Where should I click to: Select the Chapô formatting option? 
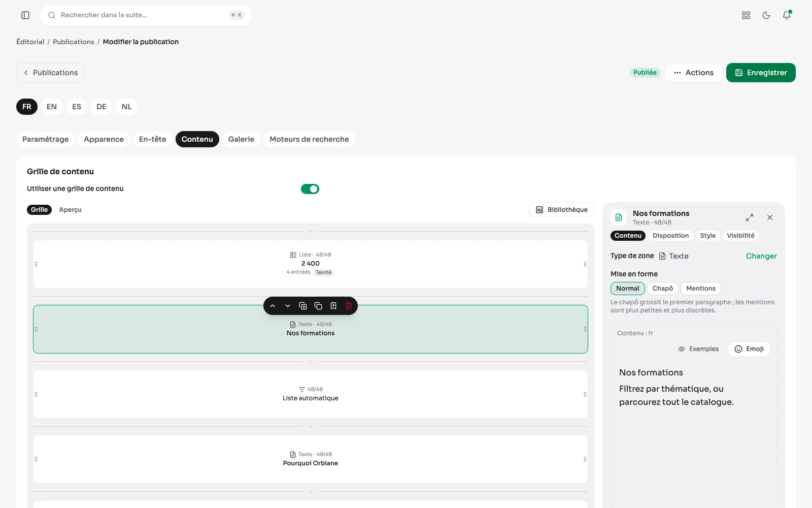point(663,289)
